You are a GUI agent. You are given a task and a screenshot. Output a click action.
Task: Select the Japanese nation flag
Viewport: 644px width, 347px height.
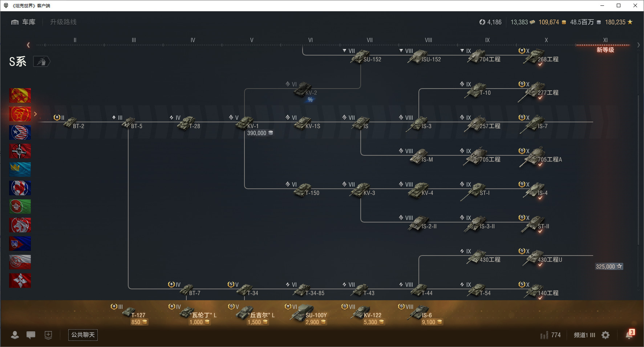[20, 281]
